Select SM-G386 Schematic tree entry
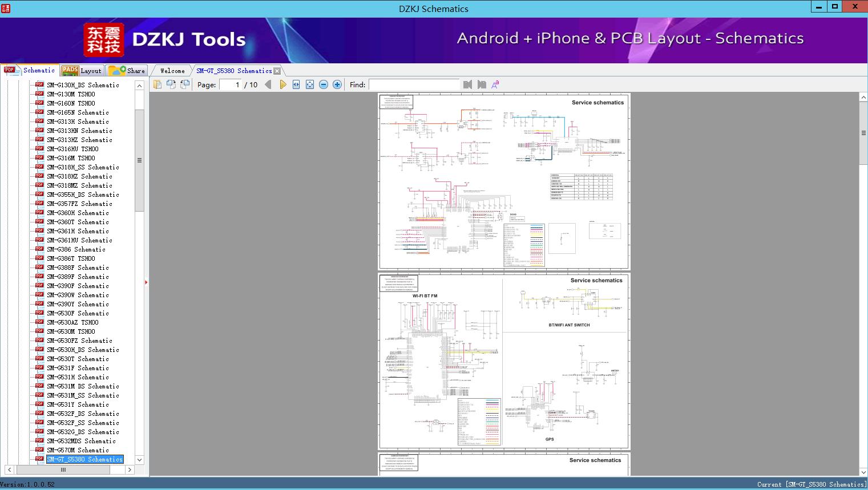The height and width of the screenshot is (490, 868). click(76, 249)
